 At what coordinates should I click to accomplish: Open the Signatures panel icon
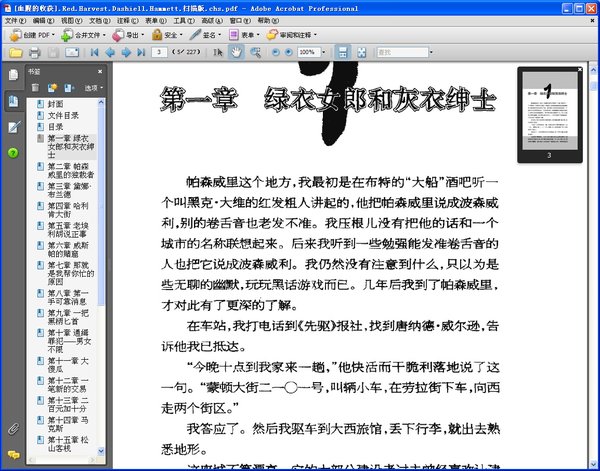(14, 127)
